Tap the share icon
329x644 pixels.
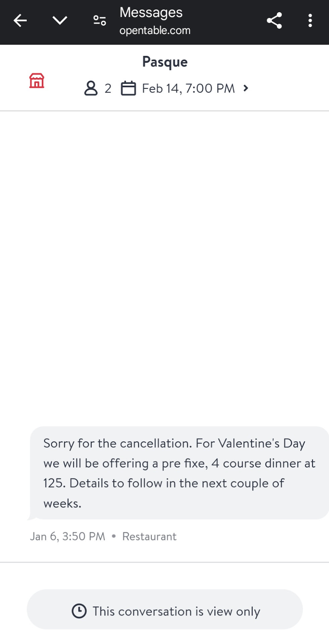click(274, 21)
